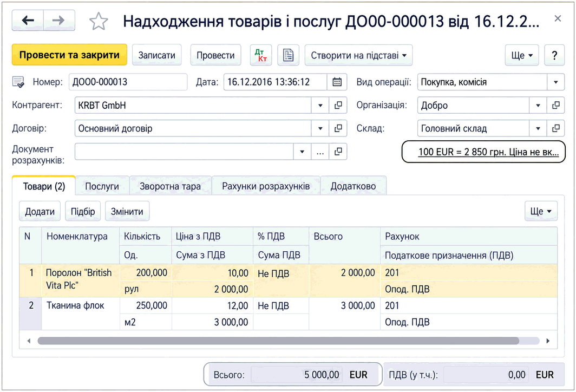Screen dimensions: 576x392
Task: Click Додати row button
Action: pos(40,211)
